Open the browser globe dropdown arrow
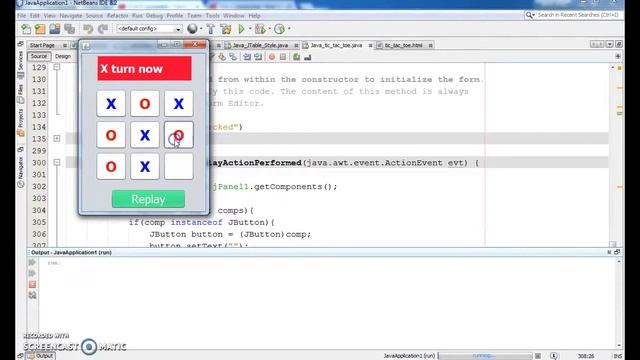This screenshot has height=360, width=640. 201,29
